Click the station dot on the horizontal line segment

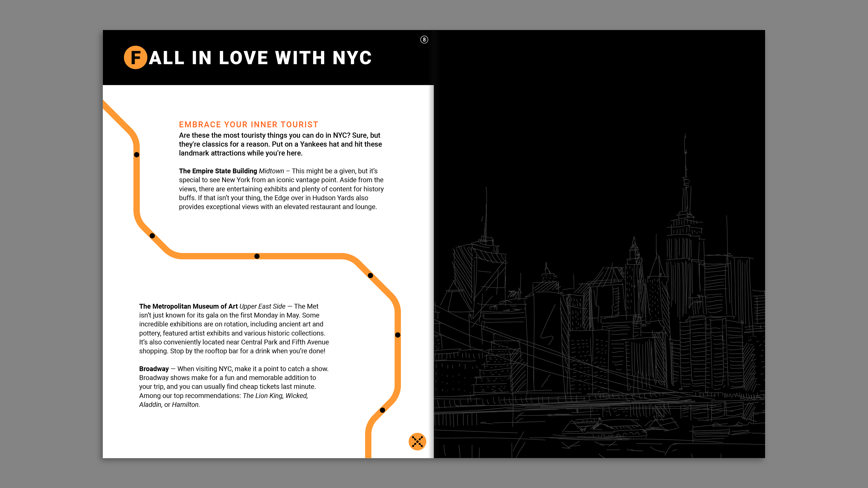click(257, 256)
